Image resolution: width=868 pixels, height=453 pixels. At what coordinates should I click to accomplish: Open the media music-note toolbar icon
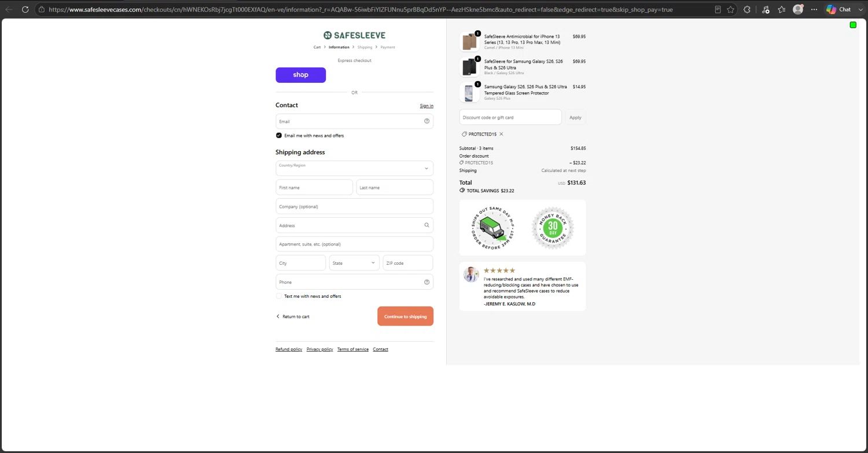pos(766,9)
